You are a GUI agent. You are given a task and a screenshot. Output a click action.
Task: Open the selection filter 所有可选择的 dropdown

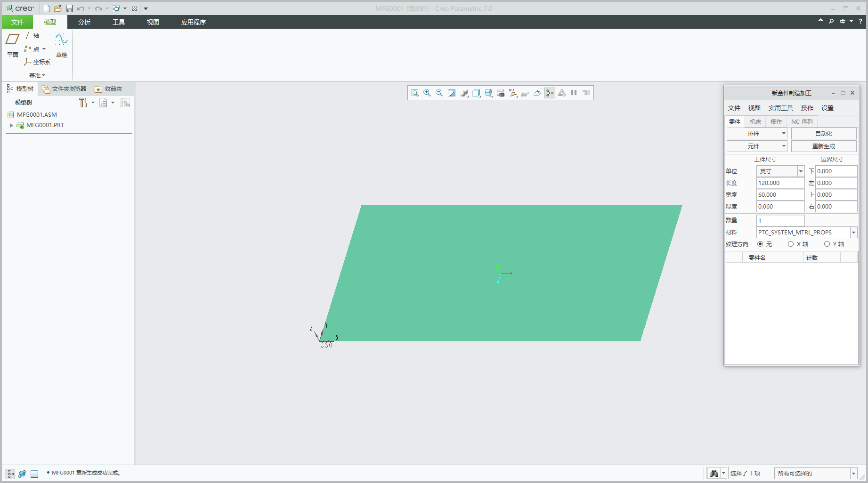pyautogui.click(x=816, y=473)
